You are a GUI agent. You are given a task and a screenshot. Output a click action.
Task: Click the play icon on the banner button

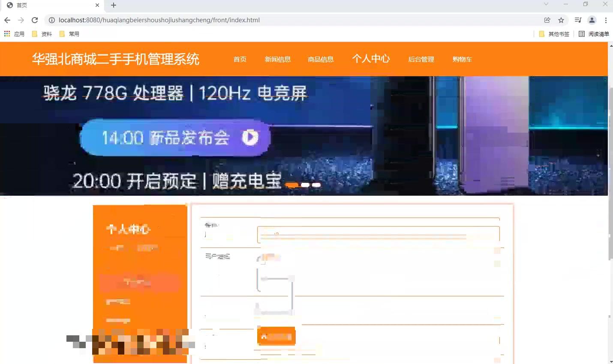tap(250, 137)
